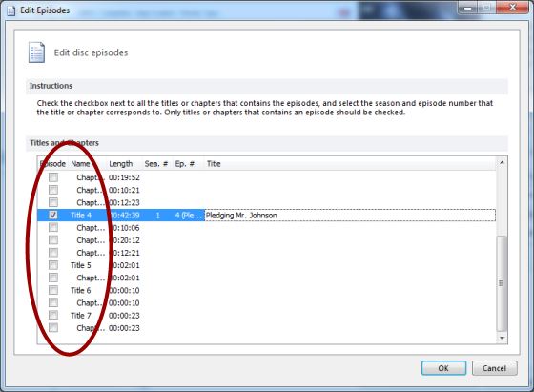The width and height of the screenshot is (534, 392).
Task: Open the season number cell of Title 4
Action: click(157, 216)
